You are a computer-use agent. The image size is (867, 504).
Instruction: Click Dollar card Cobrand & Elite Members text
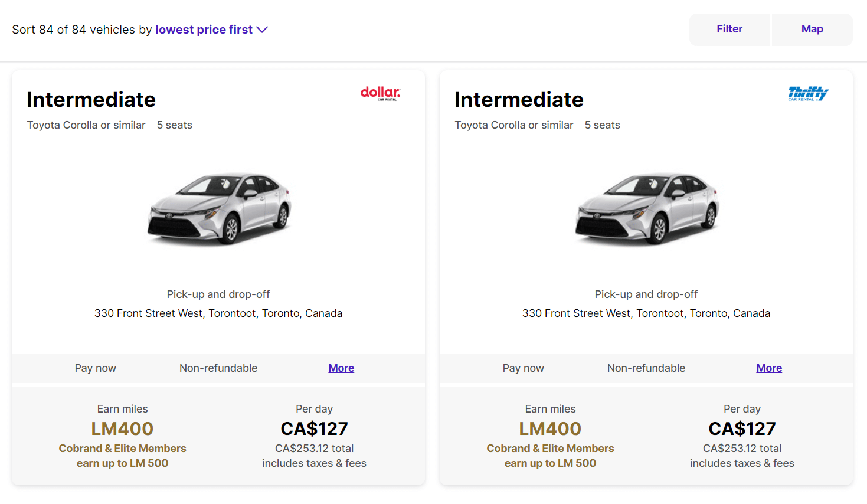(122, 449)
